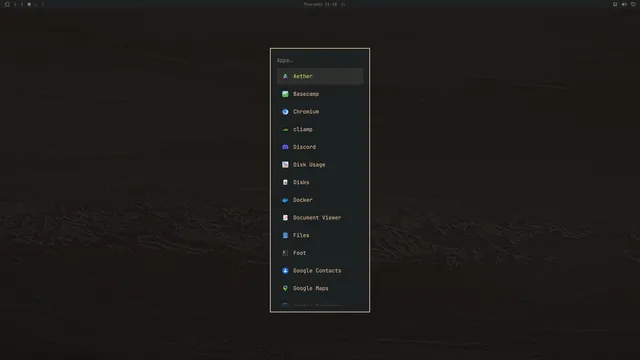Click the rightmost tray status icon
Screen dimensions: 640x360
(x=633, y=4)
